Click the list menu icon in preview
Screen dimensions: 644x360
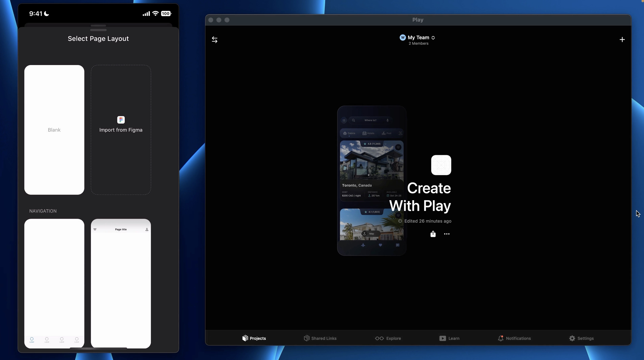point(344,120)
